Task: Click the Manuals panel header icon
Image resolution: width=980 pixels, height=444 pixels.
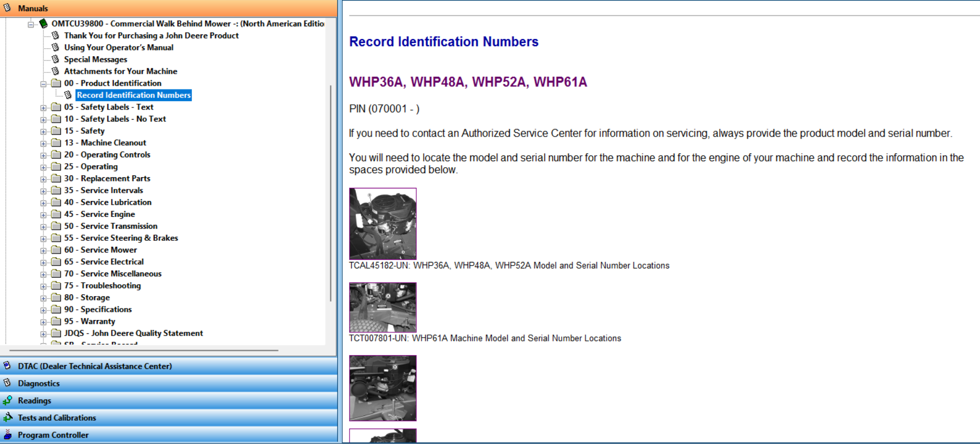Action: pyautogui.click(x=7, y=8)
